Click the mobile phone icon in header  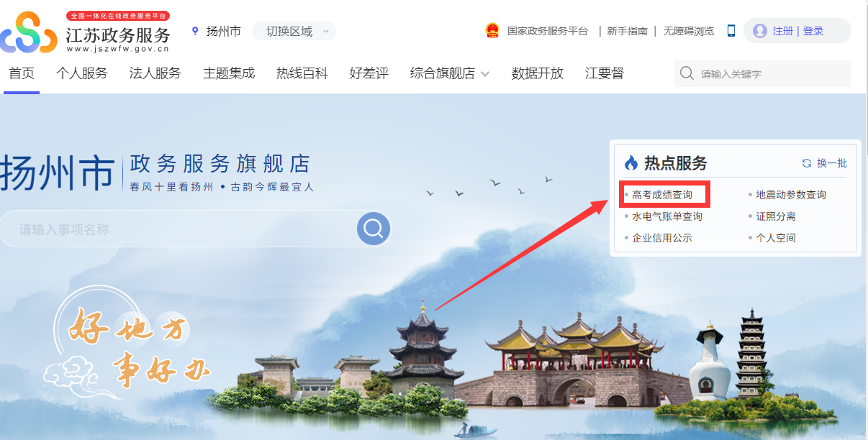[x=731, y=31]
